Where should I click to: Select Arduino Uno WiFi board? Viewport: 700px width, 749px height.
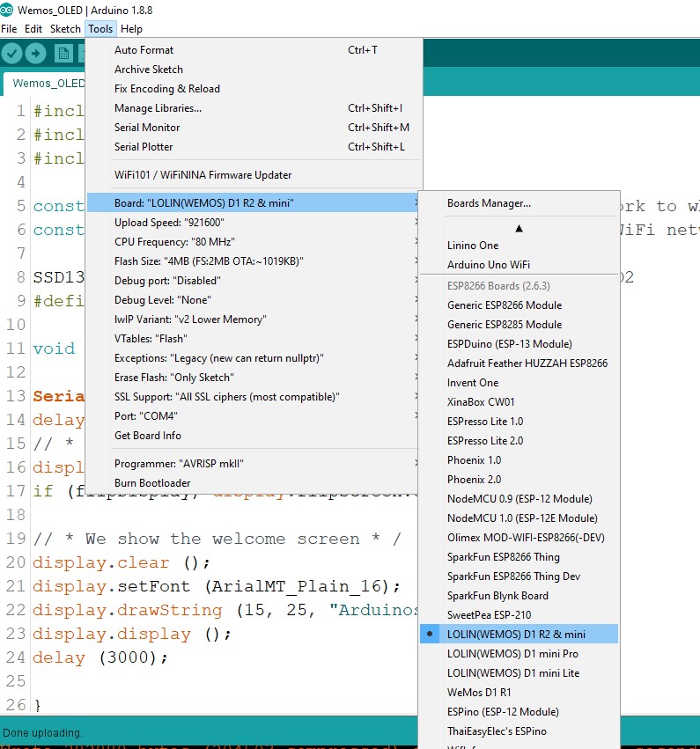tap(519, 265)
